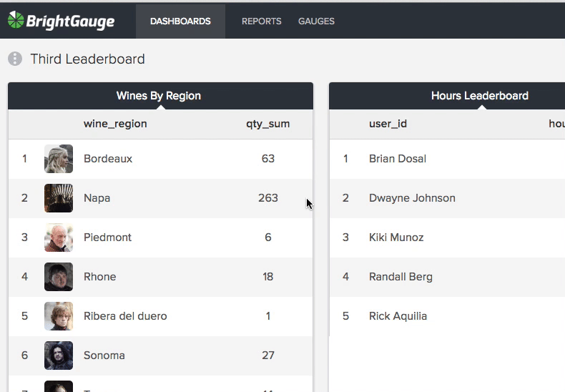The height and width of the screenshot is (392, 565).
Task: Select the Rhone region name
Action: pyautogui.click(x=100, y=277)
